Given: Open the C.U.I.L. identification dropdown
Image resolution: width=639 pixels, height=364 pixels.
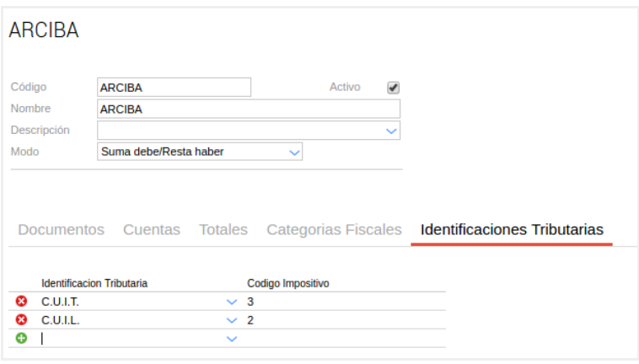Looking at the screenshot, I should pyautogui.click(x=232, y=320).
